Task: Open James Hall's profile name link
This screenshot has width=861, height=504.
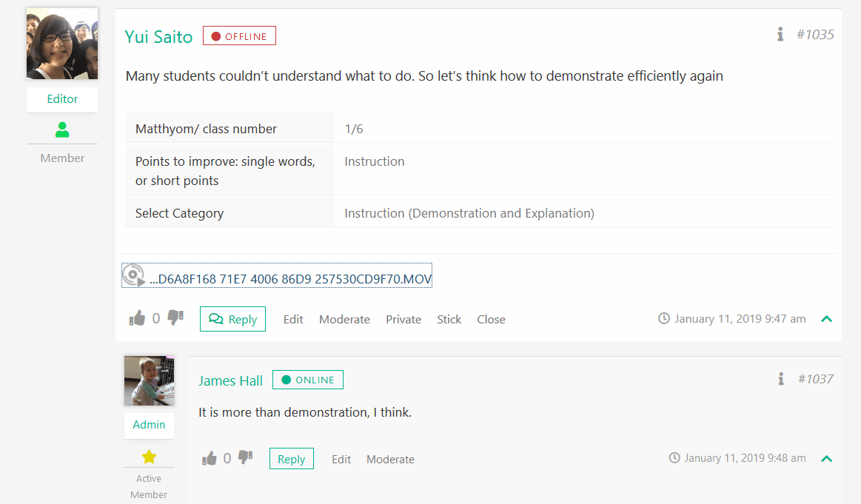Action: coord(230,380)
